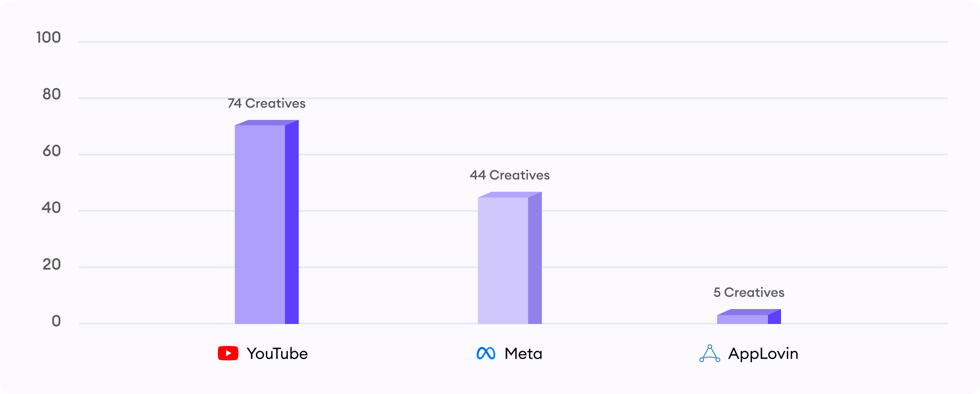Screen dimensions: 980x394
Task: Click the short AppLovin bar
Action: click(x=749, y=318)
